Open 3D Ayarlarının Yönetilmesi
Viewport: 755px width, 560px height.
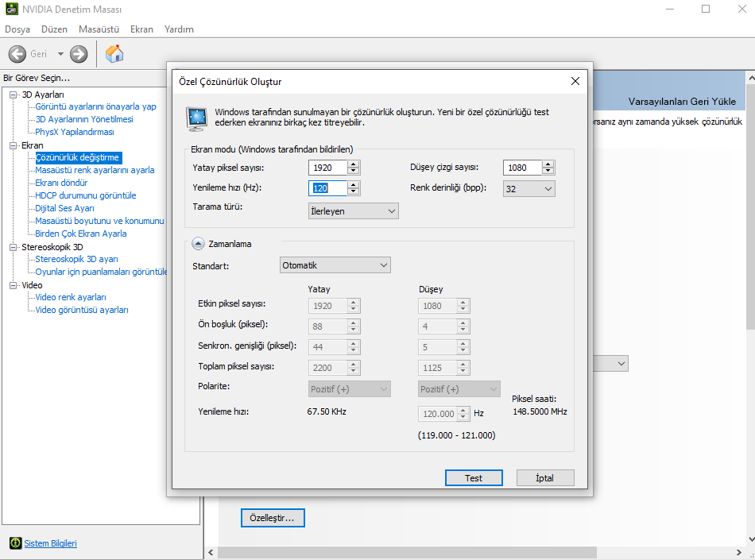[x=83, y=119]
